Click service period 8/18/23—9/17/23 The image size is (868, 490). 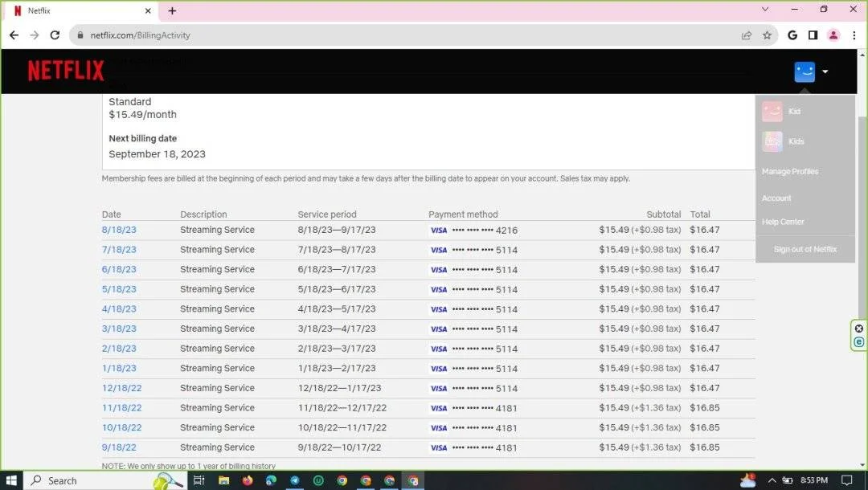[337, 230]
